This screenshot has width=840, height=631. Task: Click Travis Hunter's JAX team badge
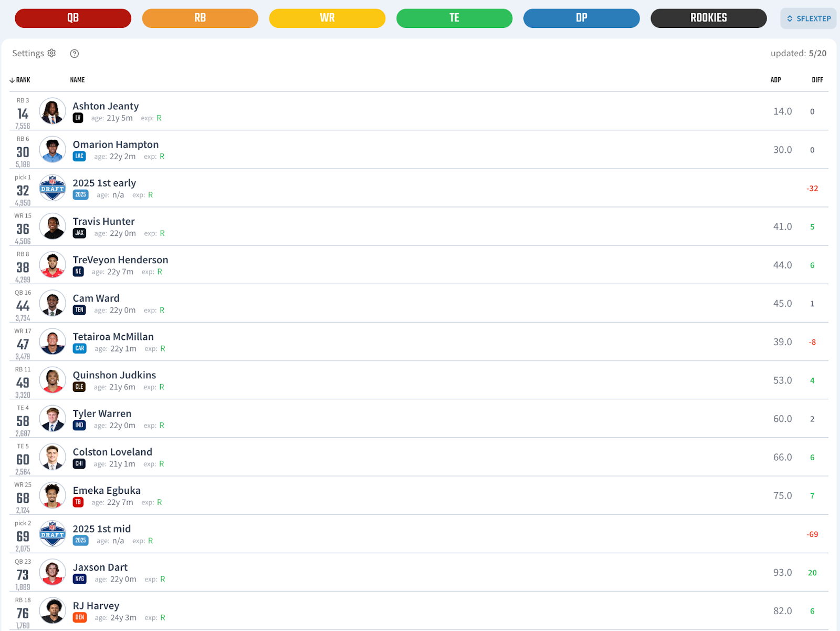point(79,233)
